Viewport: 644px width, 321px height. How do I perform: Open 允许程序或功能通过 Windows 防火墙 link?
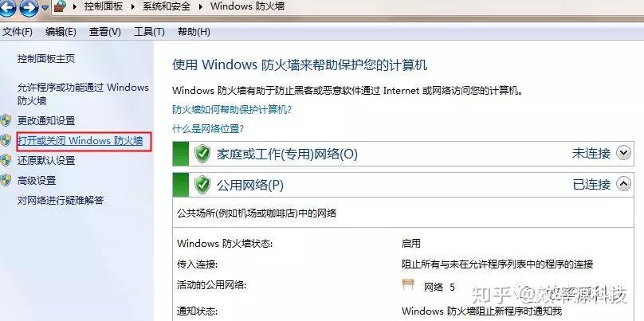pyautogui.click(x=83, y=94)
